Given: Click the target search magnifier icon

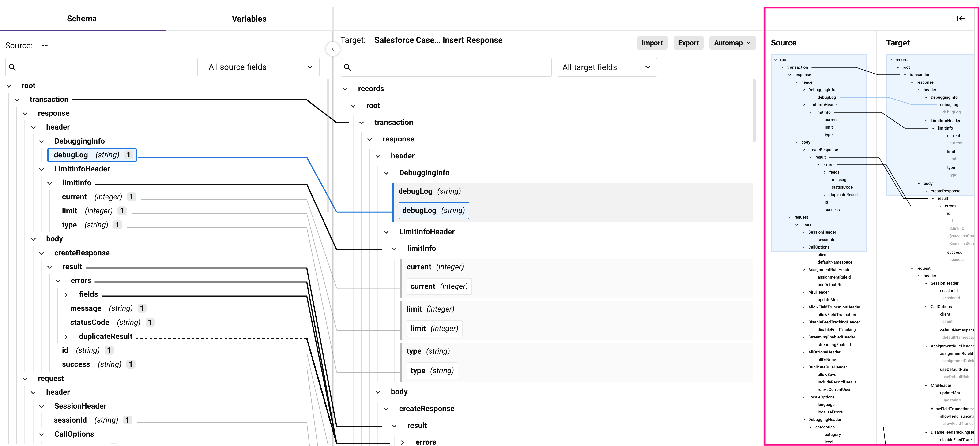Looking at the screenshot, I should tap(347, 67).
